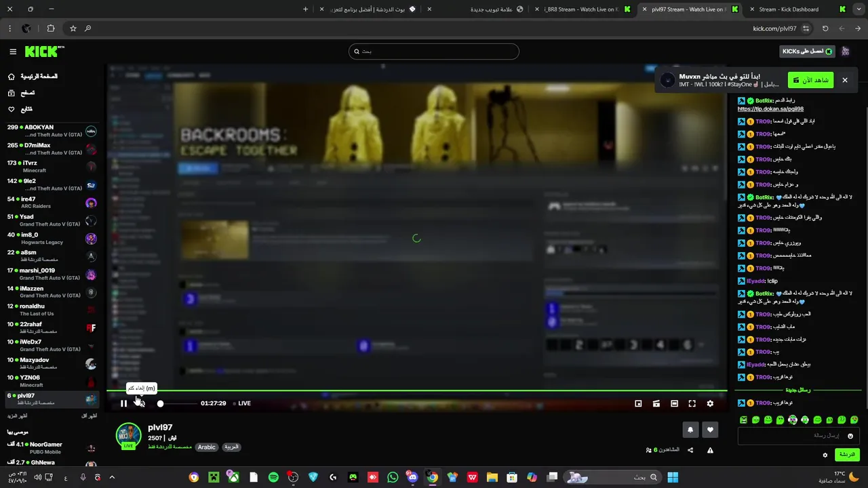Switch to i_BR8 Stream browser tab
This screenshot has width=868, height=488.
[x=583, y=9]
